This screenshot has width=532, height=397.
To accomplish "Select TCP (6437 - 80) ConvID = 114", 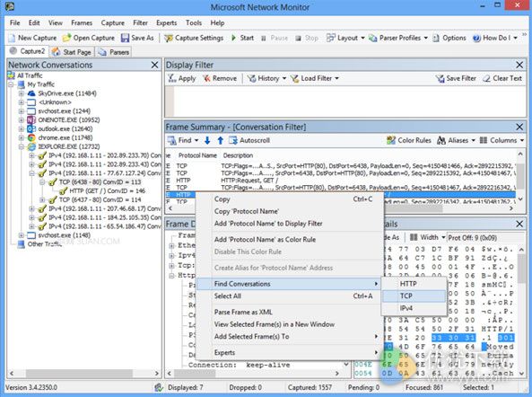I will pyautogui.click(x=100, y=199).
